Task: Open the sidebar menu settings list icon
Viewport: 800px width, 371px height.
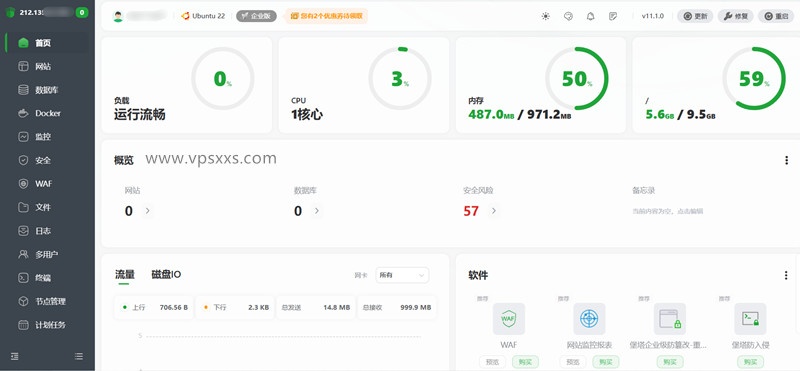Action: [79, 356]
